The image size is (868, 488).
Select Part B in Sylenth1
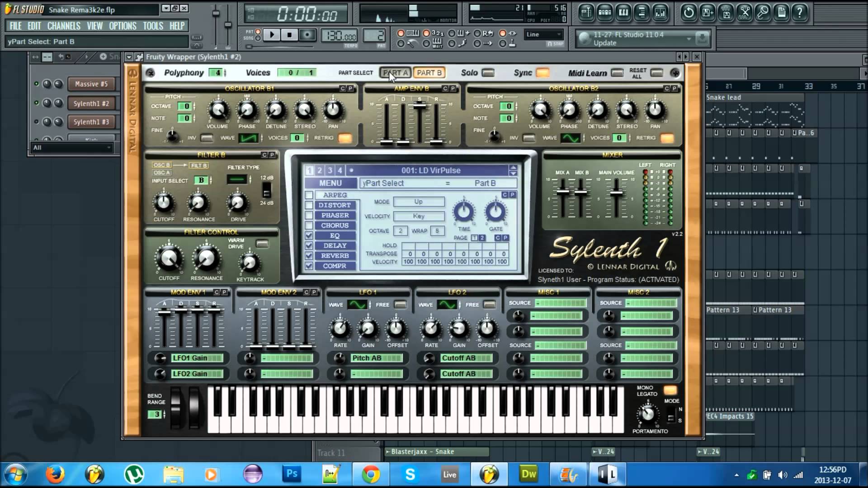click(x=429, y=73)
